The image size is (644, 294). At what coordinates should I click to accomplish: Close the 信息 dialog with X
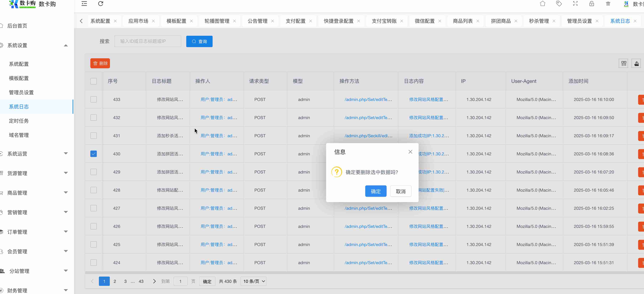410,152
